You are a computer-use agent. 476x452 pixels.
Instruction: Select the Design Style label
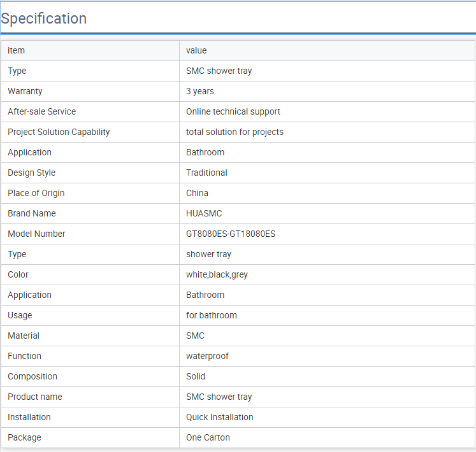coord(32,173)
